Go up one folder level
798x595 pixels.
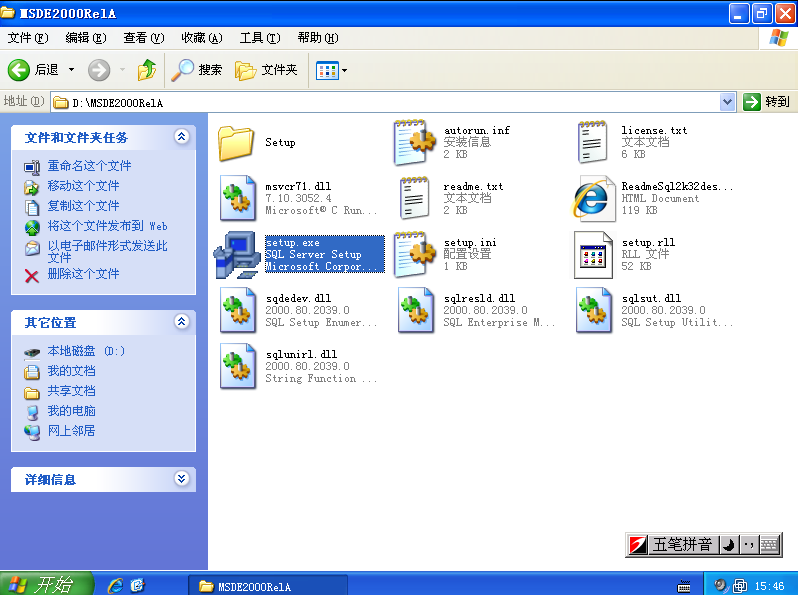pyautogui.click(x=147, y=70)
